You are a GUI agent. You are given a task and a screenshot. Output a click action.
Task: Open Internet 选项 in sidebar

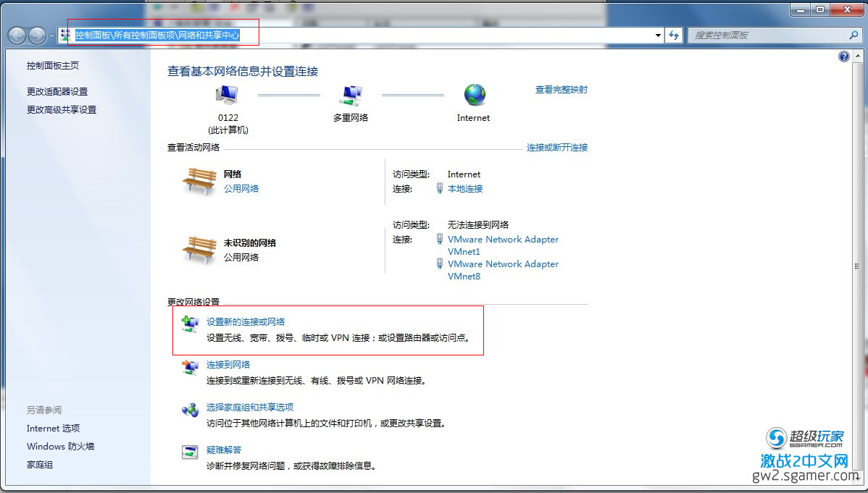click(53, 429)
